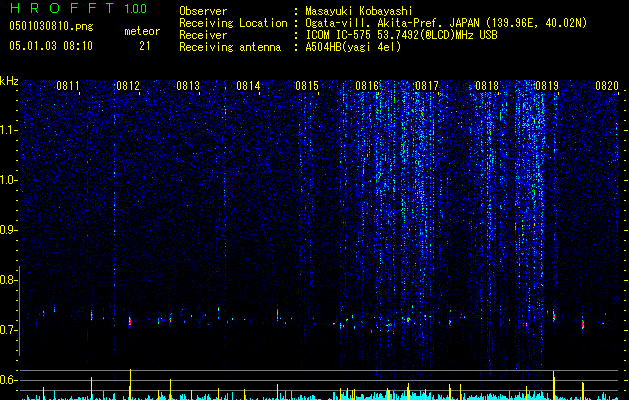The width and height of the screenshot is (629, 400).
Task: Click the 0.8 kHz axis label
Action: pos(9,280)
